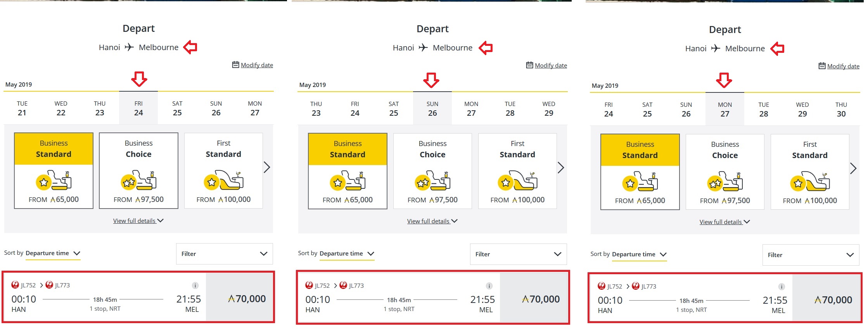Switch to the THU 30 date tab
This screenshot has height=334, width=868.
841,110
